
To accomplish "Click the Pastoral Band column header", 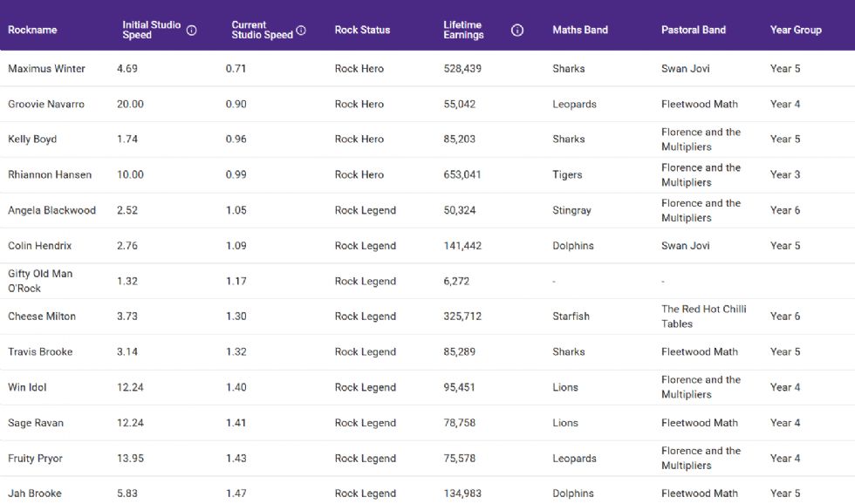I will [x=693, y=31].
